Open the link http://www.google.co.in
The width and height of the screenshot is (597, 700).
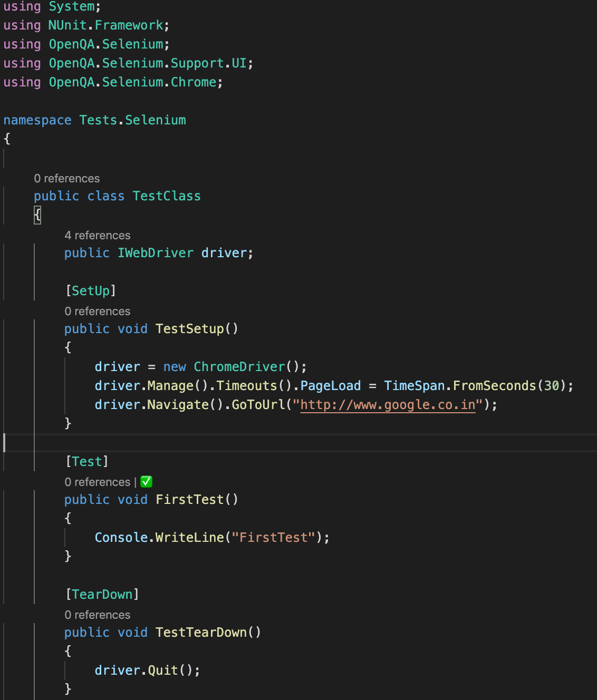tap(388, 404)
